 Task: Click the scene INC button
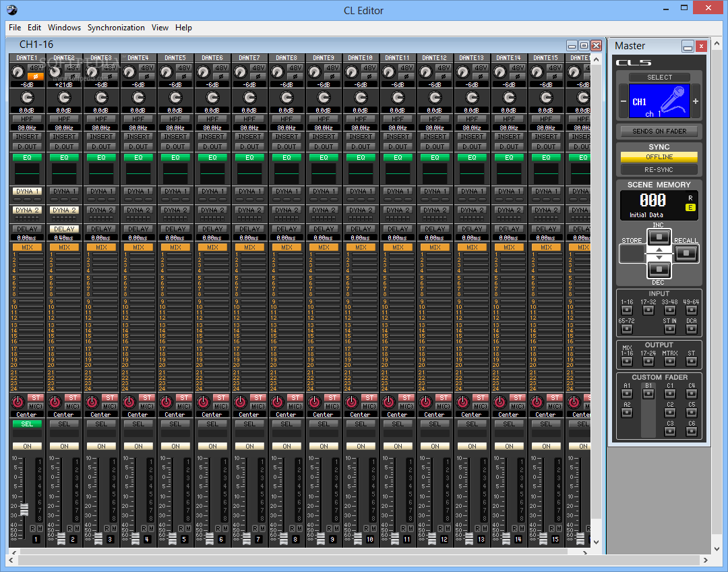[x=659, y=237]
